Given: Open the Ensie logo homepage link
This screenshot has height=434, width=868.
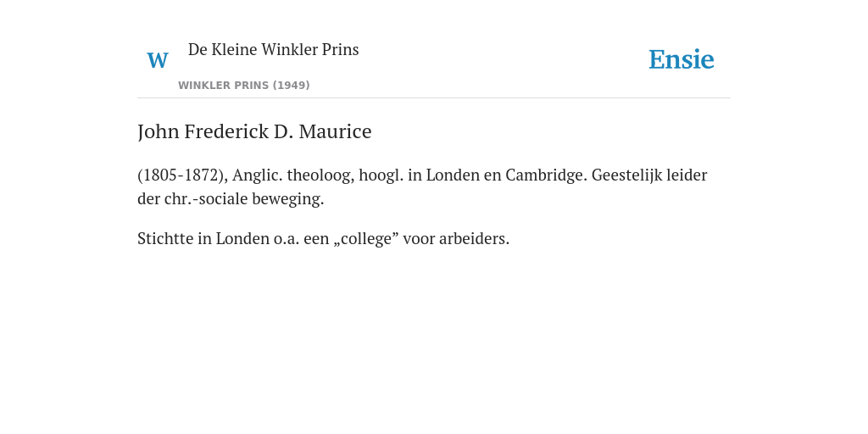Looking at the screenshot, I should 682,59.
